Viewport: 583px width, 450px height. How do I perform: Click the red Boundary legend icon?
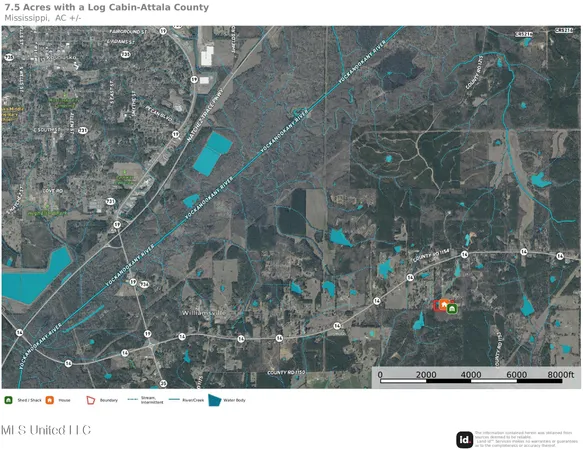click(91, 400)
